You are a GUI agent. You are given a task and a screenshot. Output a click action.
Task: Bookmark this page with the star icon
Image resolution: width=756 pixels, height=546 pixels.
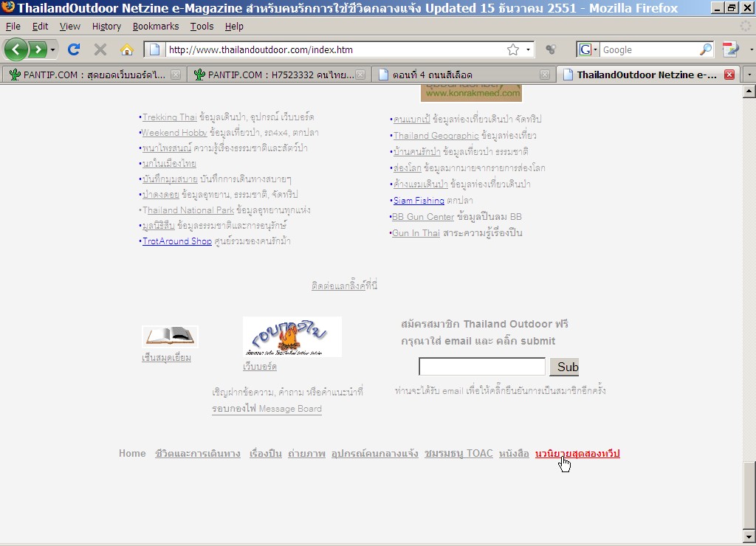[513, 49]
